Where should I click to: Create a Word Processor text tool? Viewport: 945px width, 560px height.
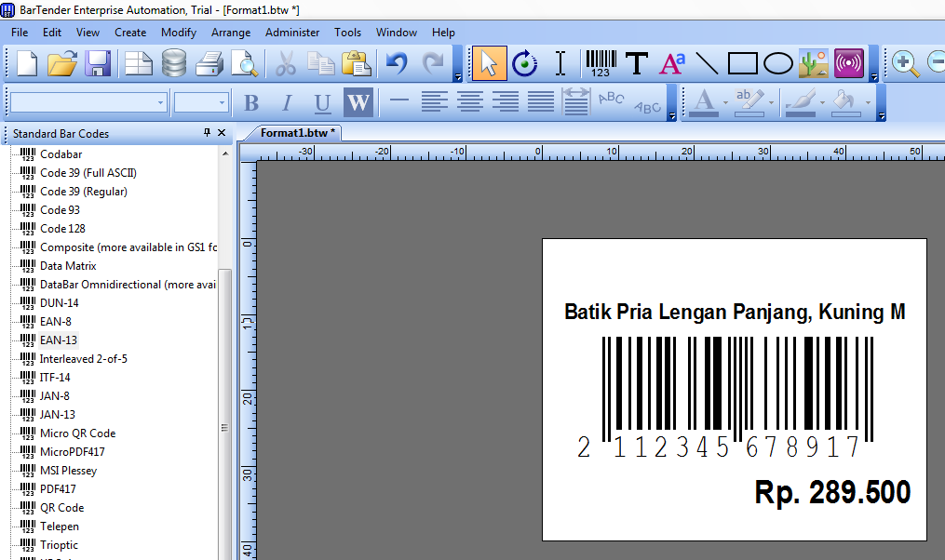(672, 63)
